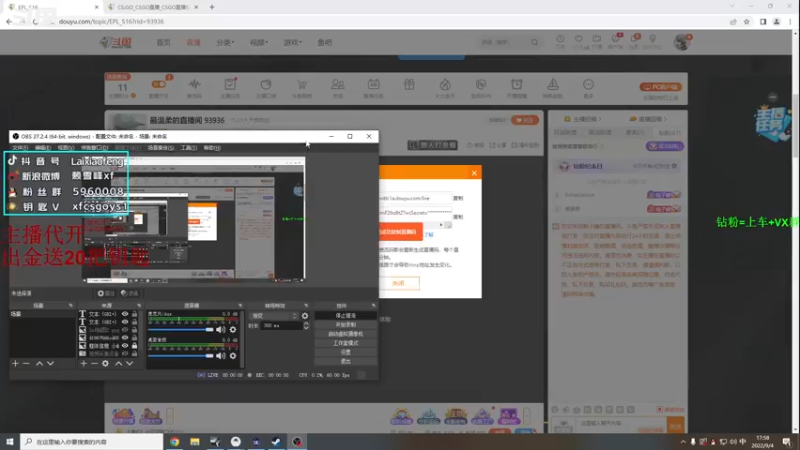
Task: Pop out OBS controls dock panel
Action: click(373, 306)
